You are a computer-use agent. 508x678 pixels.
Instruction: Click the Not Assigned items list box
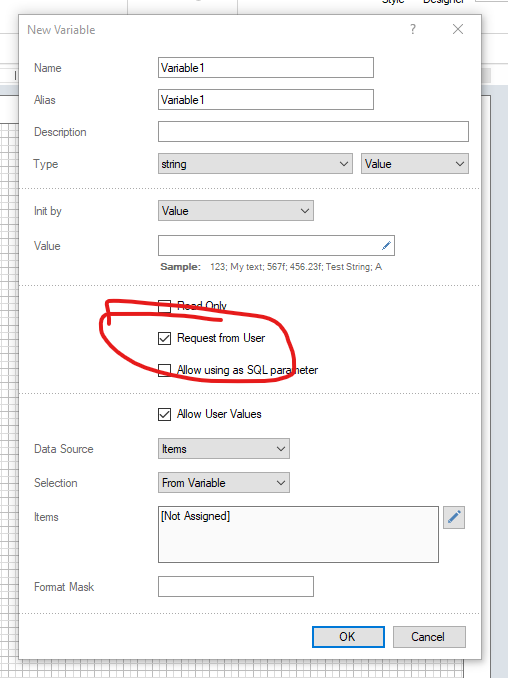(298, 534)
